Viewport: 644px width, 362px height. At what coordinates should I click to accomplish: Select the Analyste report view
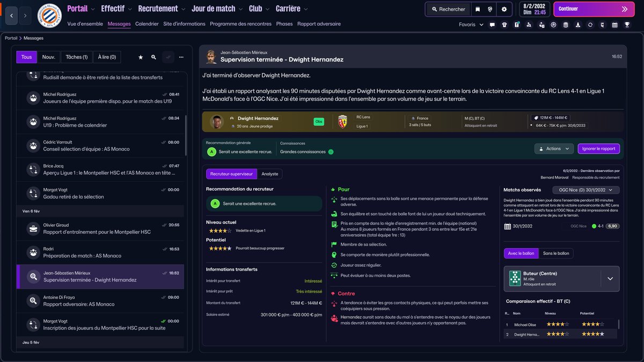point(269,174)
